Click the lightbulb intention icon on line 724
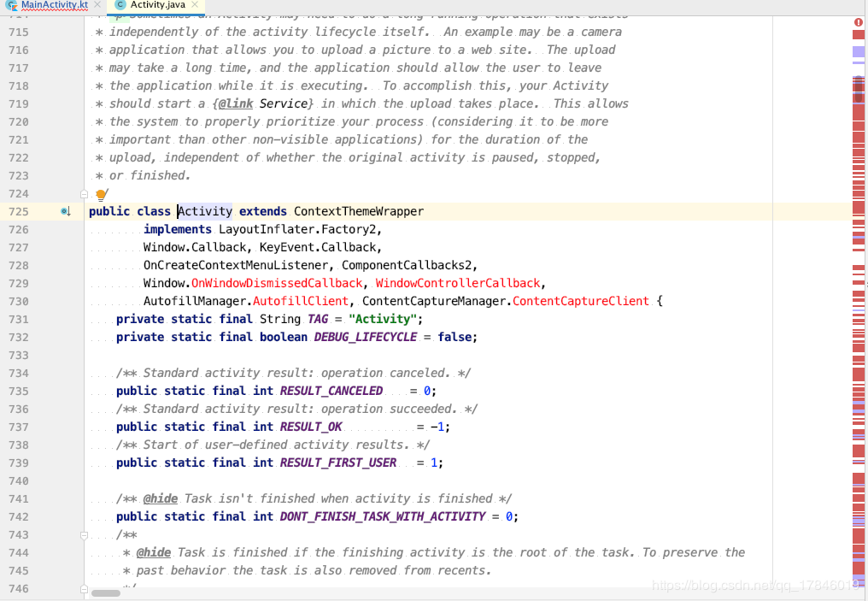 100,194
